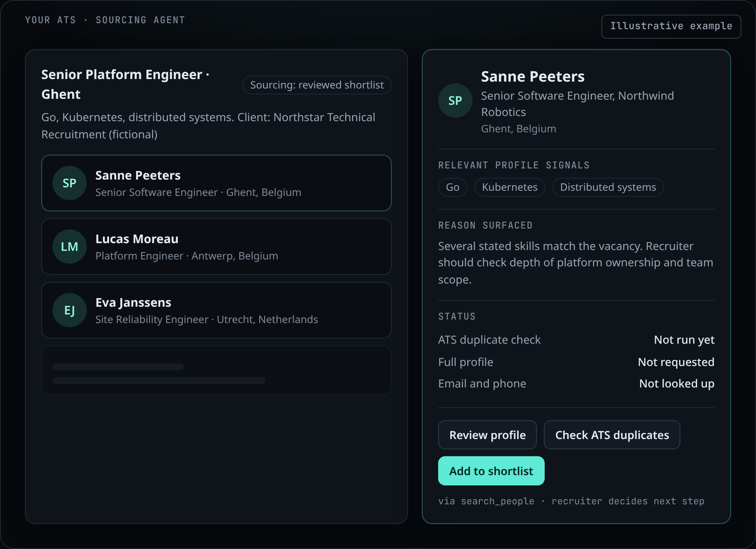Click the SP avatar in Sanne Peeters list card
The height and width of the screenshot is (549, 756).
tap(70, 183)
